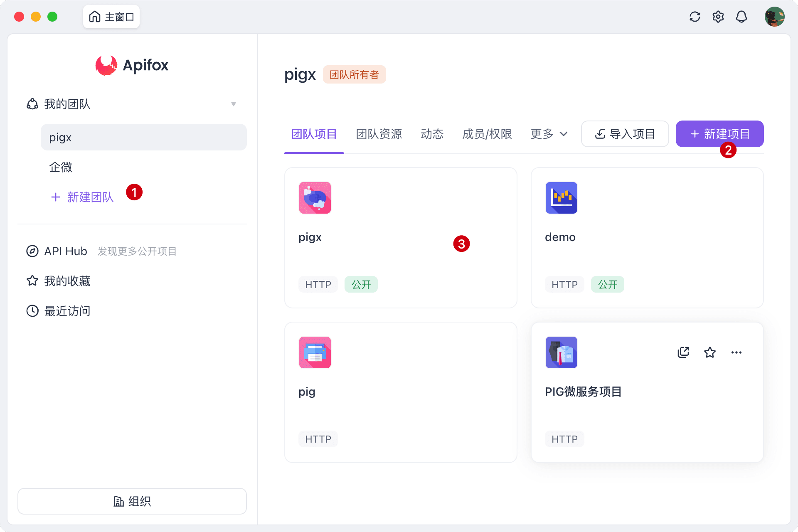Click the 公开 tag on demo card
The width and height of the screenshot is (798, 532).
click(x=608, y=284)
